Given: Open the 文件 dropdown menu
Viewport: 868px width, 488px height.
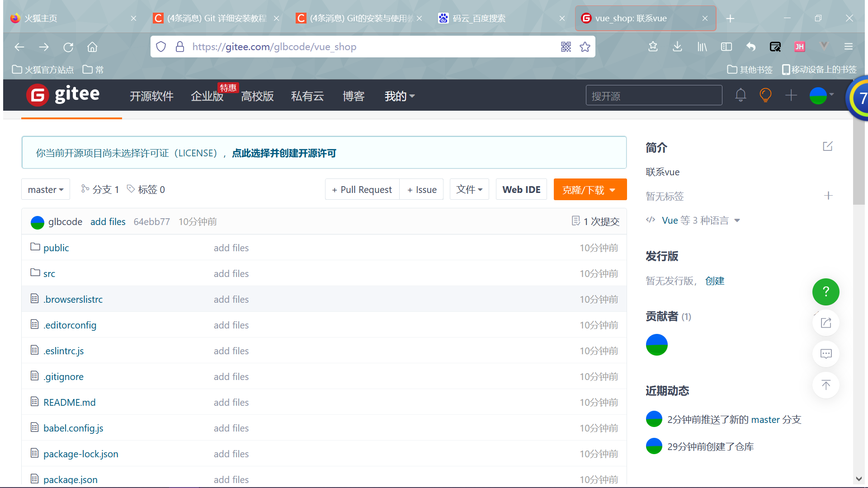Looking at the screenshot, I should [469, 190].
